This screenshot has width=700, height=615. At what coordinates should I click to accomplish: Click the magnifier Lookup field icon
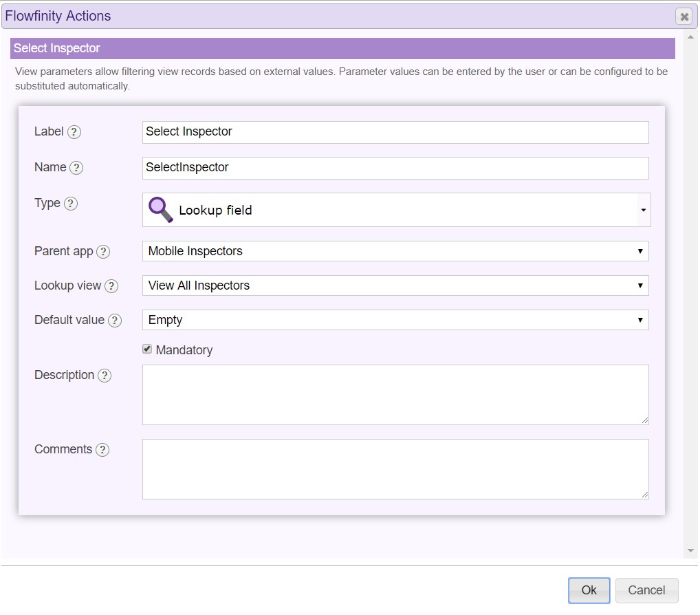[x=161, y=210]
